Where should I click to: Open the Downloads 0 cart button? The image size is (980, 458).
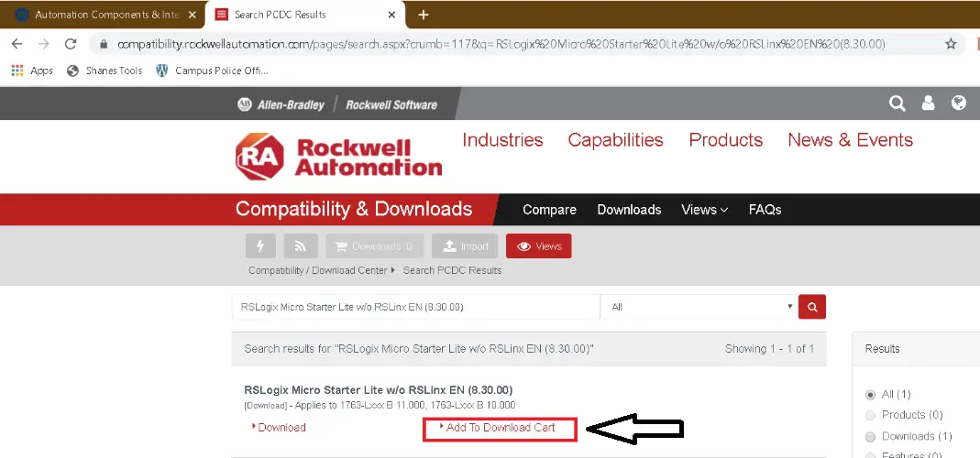pyautogui.click(x=374, y=246)
